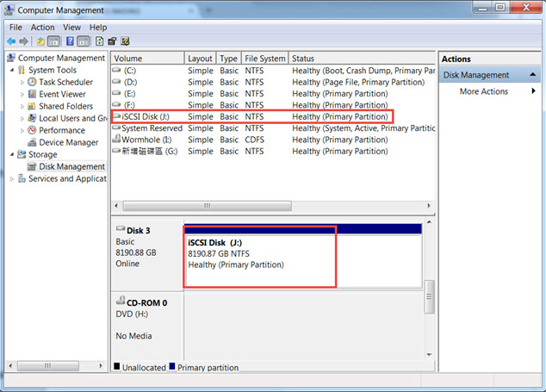Sort volumes by the File System column
This screenshot has width=546, height=392.
264,59
